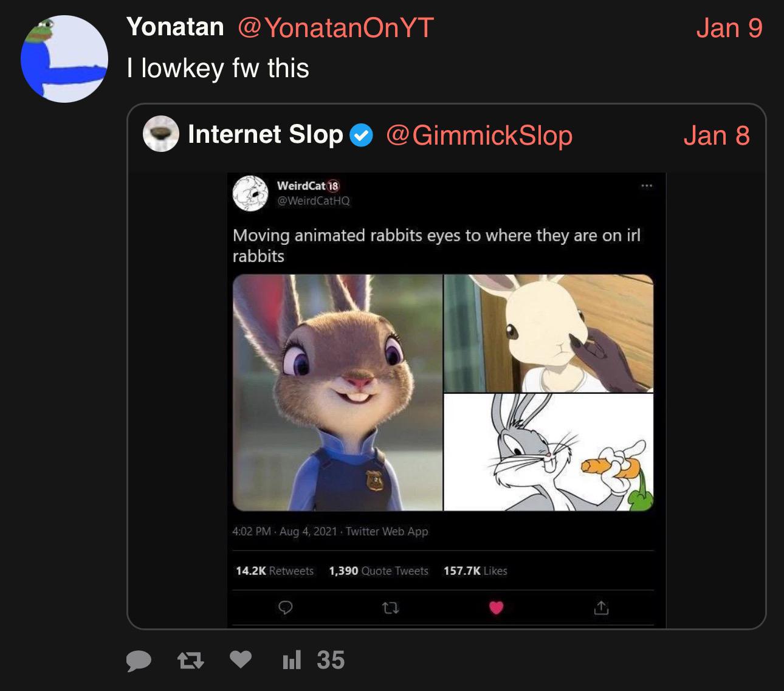
Task: Like Yonatan's post with the heart icon
Action: click(x=241, y=660)
